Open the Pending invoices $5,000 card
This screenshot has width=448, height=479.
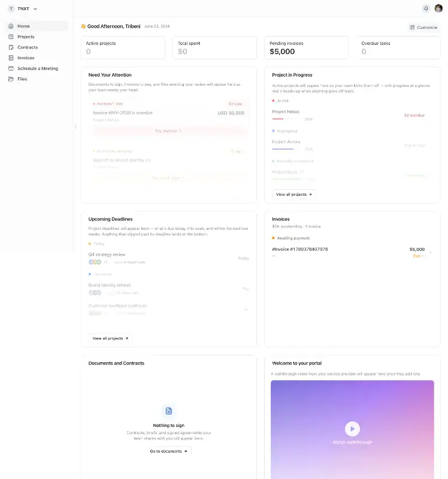click(306, 47)
